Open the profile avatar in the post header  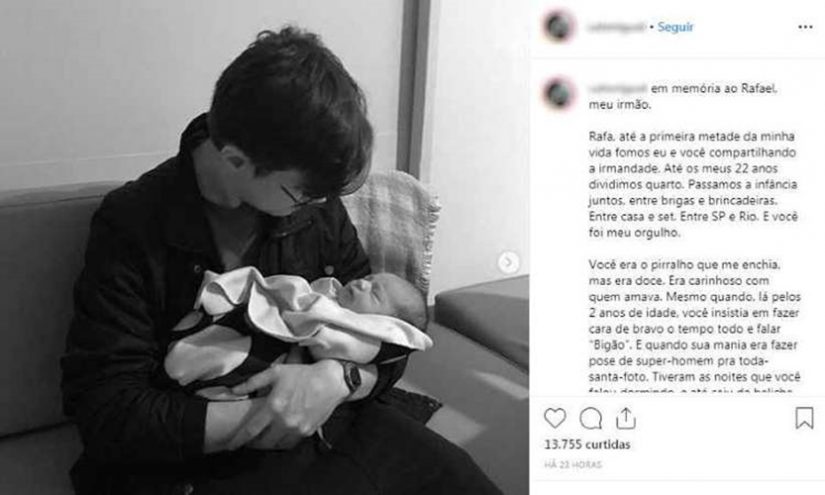(558, 26)
